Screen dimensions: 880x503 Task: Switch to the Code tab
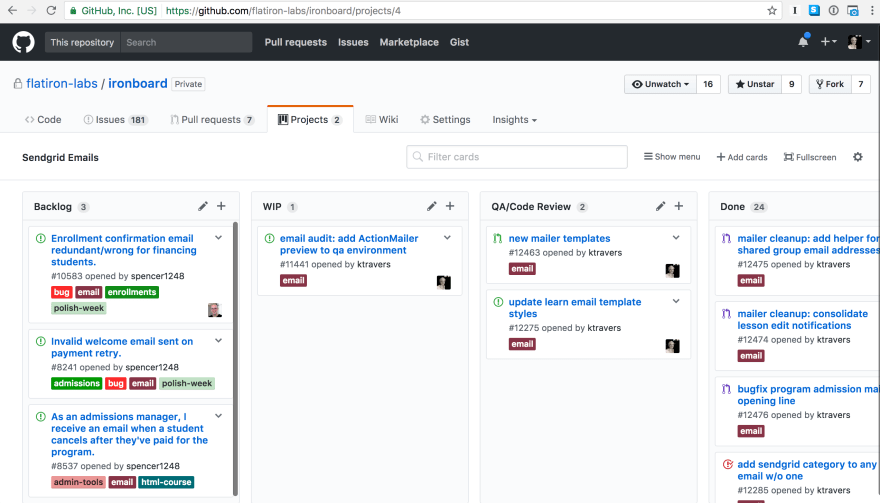[x=43, y=120]
